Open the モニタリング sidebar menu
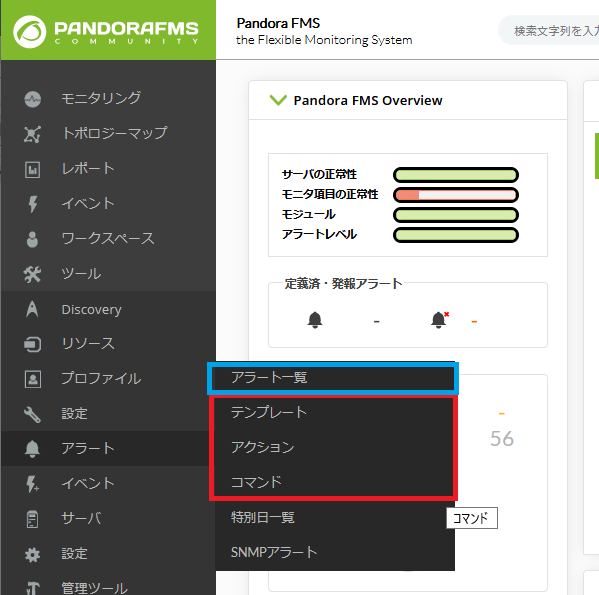The width and height of the screenshot is (599, 595). pos(108,99)
